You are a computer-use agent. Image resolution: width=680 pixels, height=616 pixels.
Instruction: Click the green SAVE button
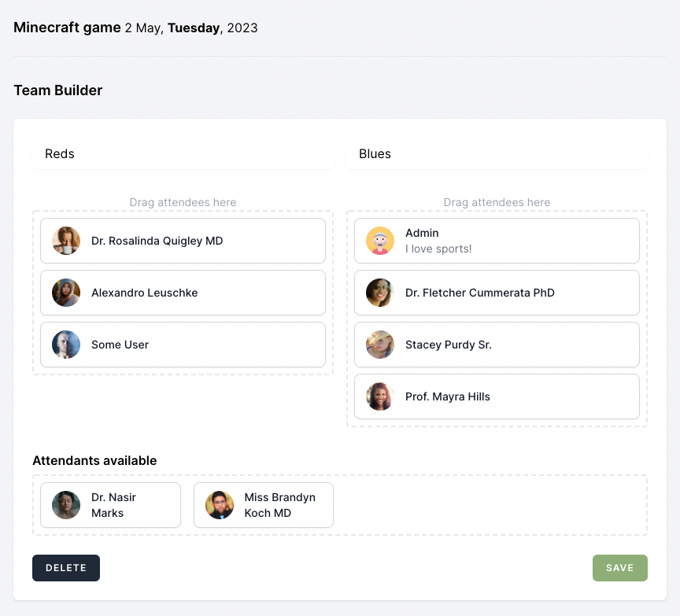619,568
